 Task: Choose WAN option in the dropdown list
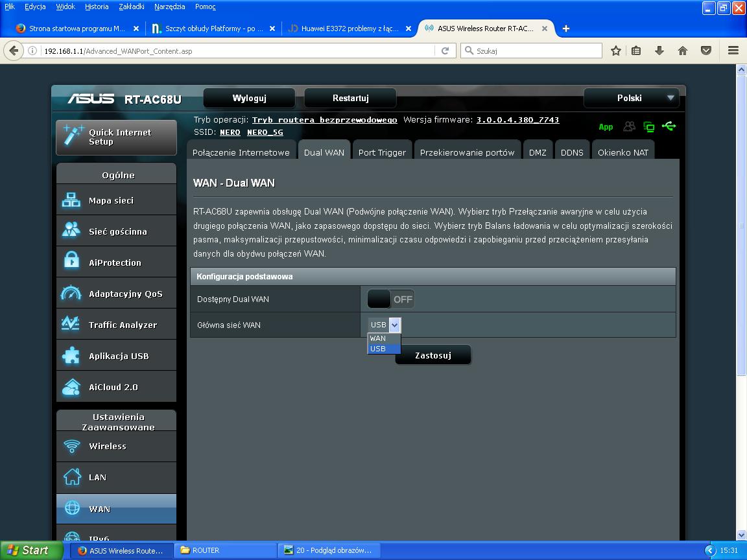tap(378, 338)
